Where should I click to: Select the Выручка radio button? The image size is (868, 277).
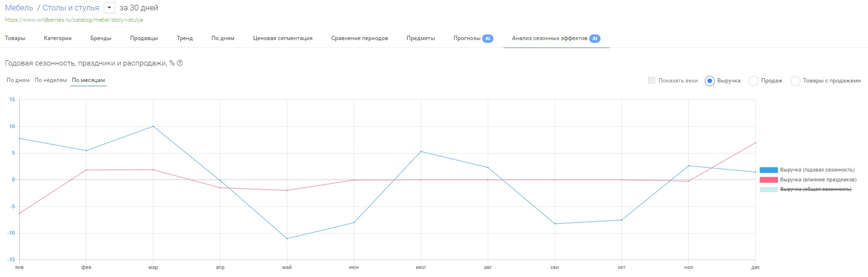pyautogui.click(x=709, y=81)
